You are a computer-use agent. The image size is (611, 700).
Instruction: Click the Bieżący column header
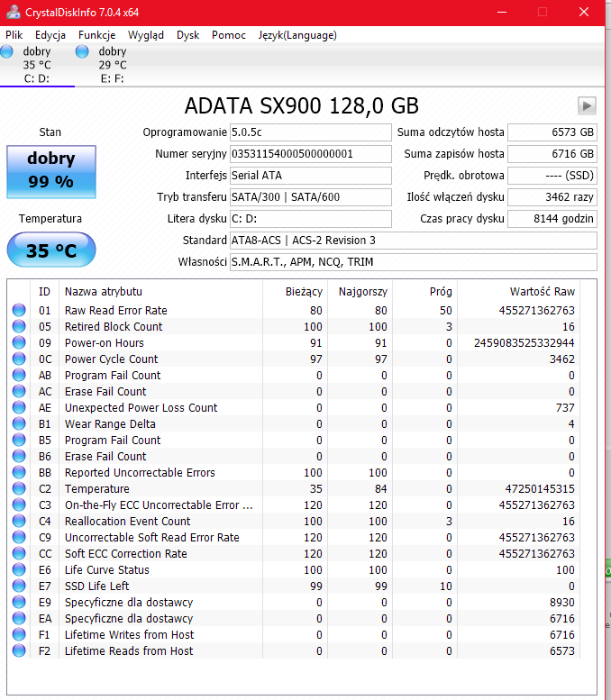(x=296, y=292)
